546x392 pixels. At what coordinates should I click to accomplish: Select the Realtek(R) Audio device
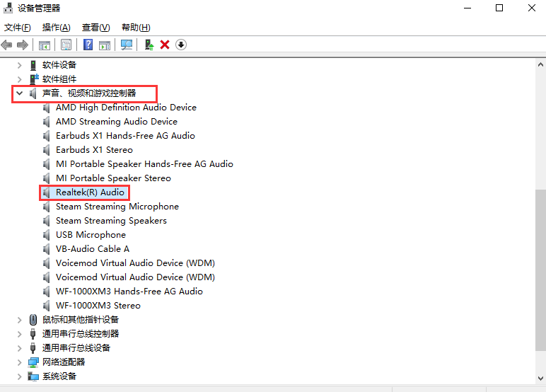tap(90, 192)
